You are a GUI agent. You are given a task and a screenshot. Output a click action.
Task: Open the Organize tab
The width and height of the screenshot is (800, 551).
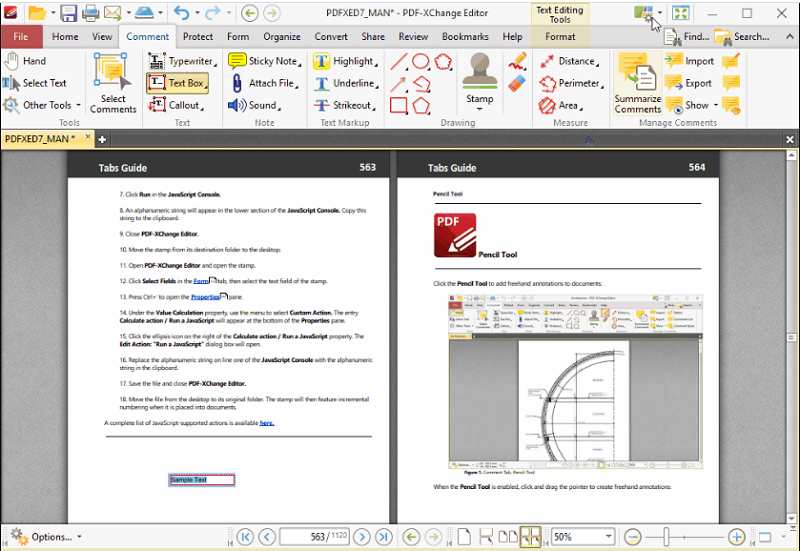[282, 37]
